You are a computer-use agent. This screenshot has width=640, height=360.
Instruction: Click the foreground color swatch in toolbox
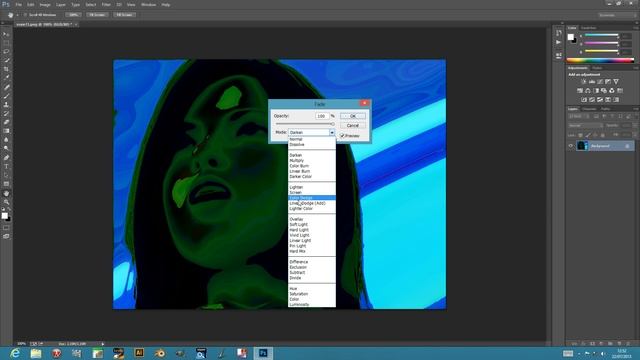(x=4, y=216)
